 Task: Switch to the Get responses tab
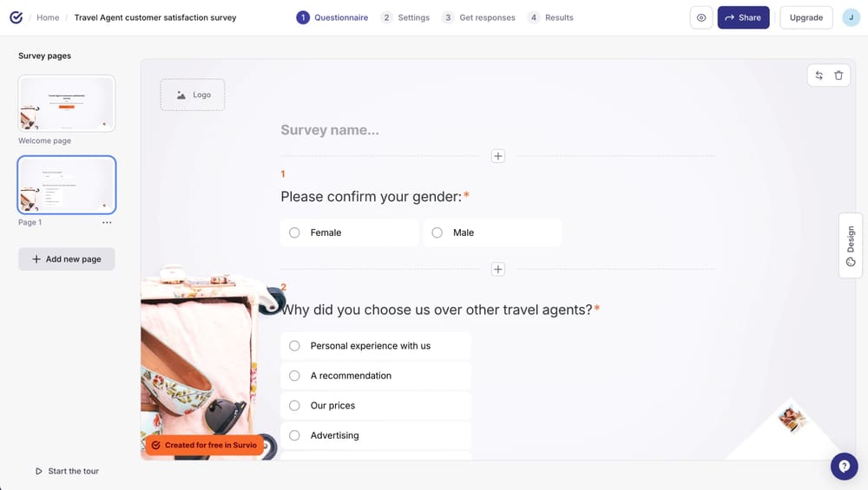point(479,17)
